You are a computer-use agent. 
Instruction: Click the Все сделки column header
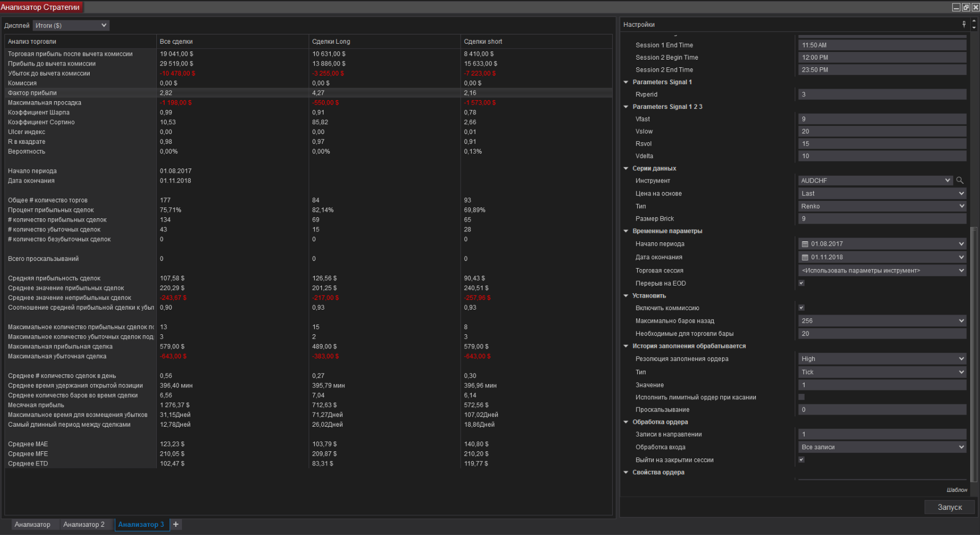[232, 42]
